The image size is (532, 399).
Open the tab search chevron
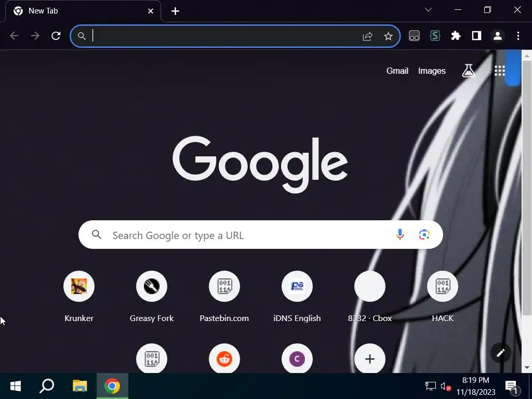[428, 10]
